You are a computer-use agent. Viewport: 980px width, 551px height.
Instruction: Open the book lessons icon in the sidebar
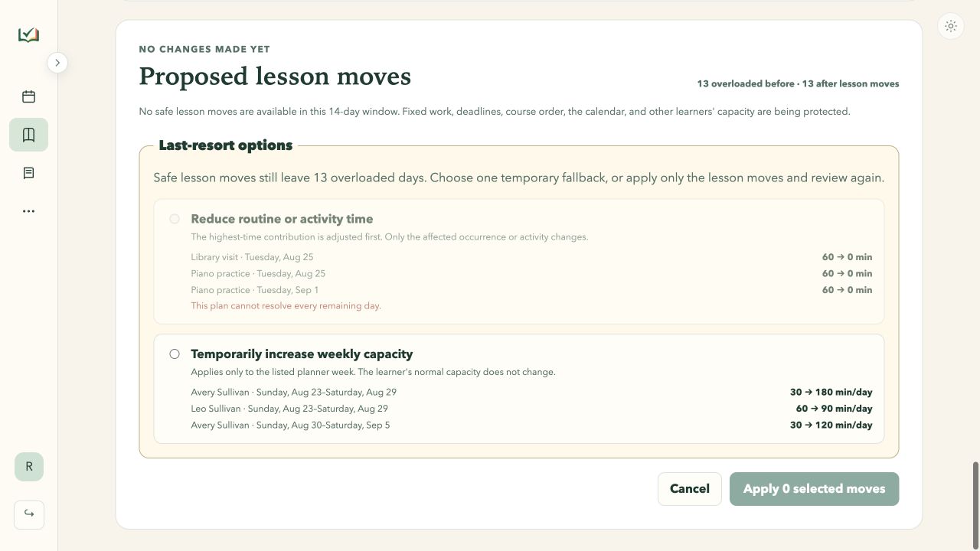[28, 135]
